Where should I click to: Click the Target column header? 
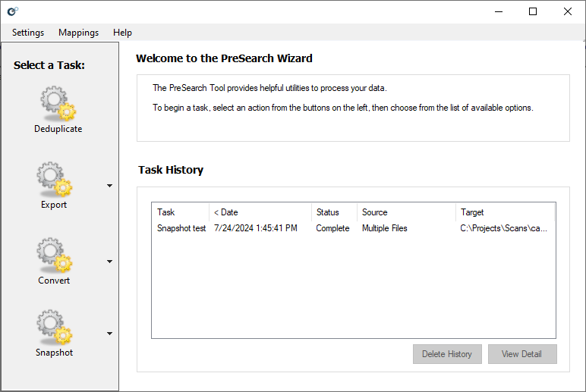point(504,212)
